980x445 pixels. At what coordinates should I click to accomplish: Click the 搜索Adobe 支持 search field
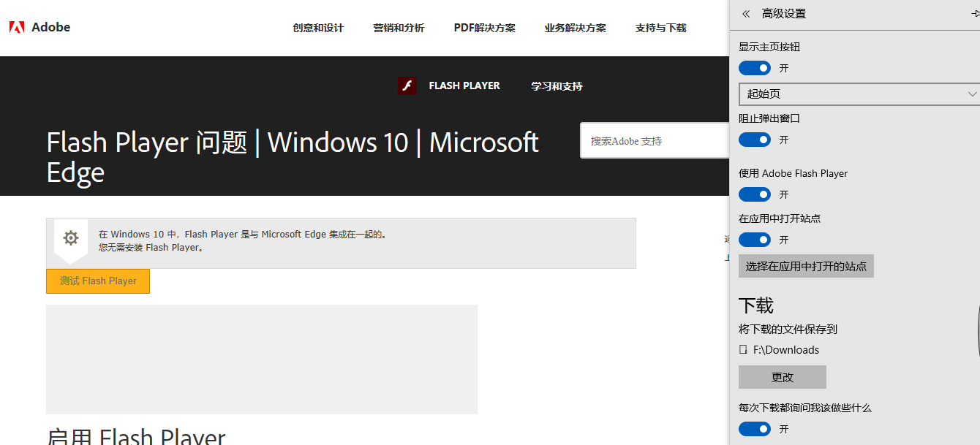pyautogui.click(x=655, y=140)
